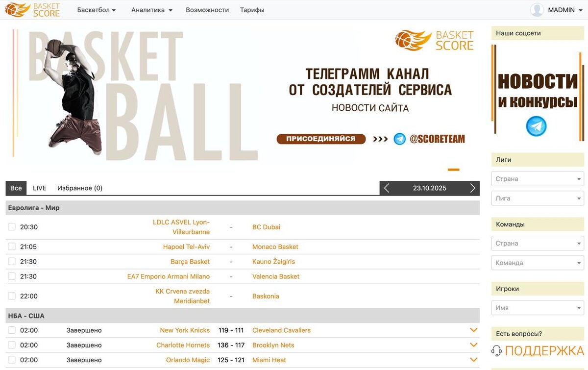588x370 pixels.
Task: Open the Имя player dropdown
Action: (x=538, y=308)
